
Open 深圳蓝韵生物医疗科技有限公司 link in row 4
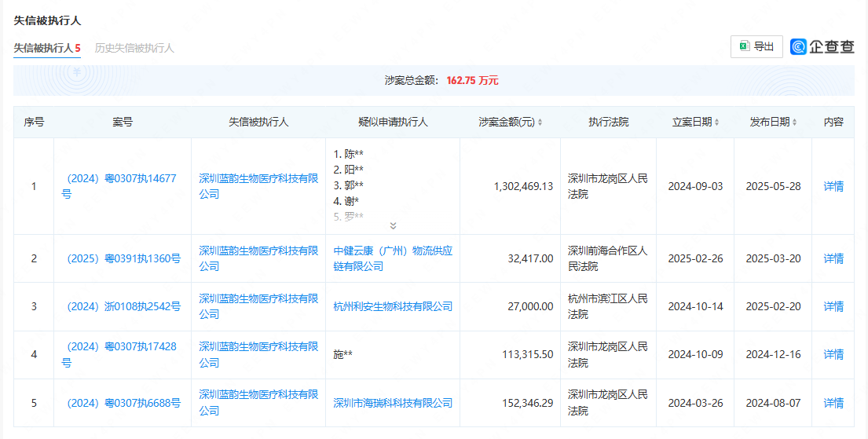click(258, 355)
